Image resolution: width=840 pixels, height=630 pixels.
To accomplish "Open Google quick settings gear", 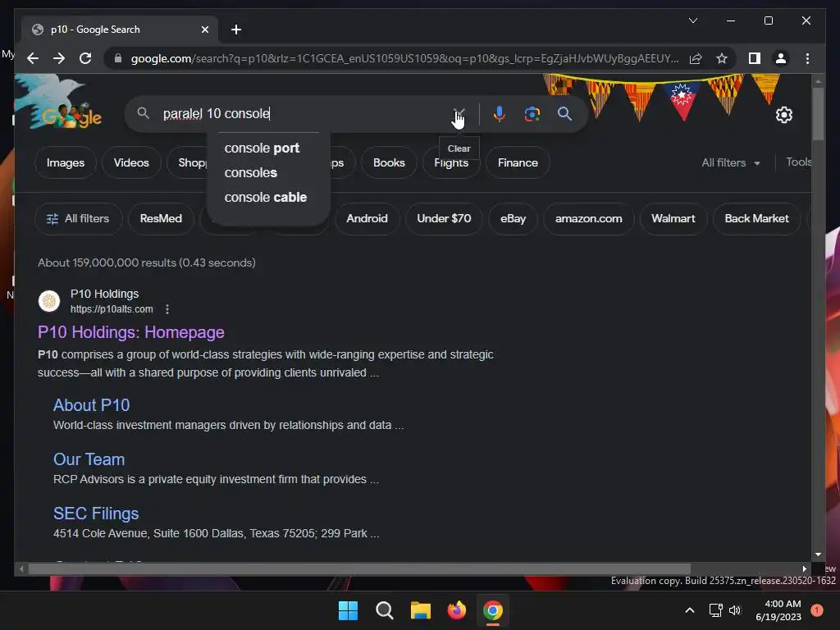I will point(783,115).
